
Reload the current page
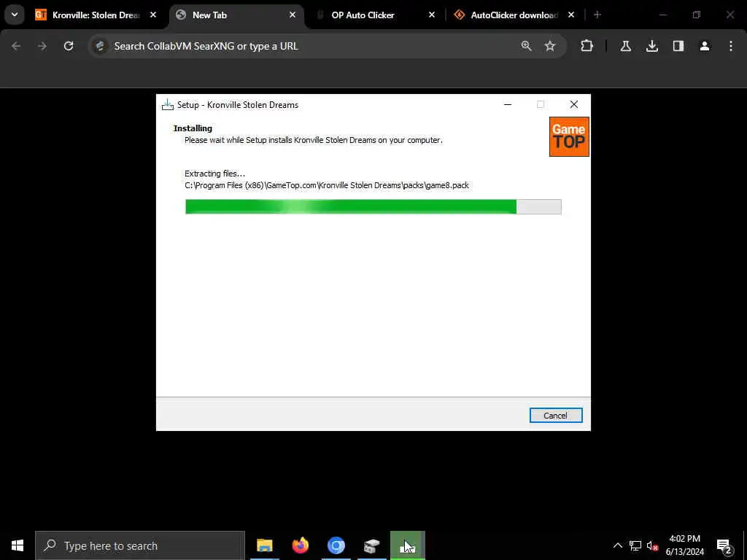[69, 46]
